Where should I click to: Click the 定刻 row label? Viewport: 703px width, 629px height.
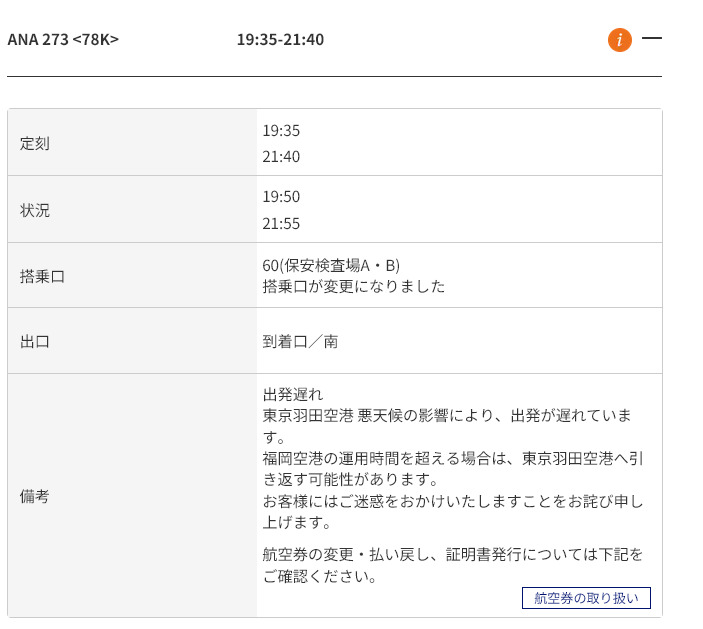coord(35,143)
